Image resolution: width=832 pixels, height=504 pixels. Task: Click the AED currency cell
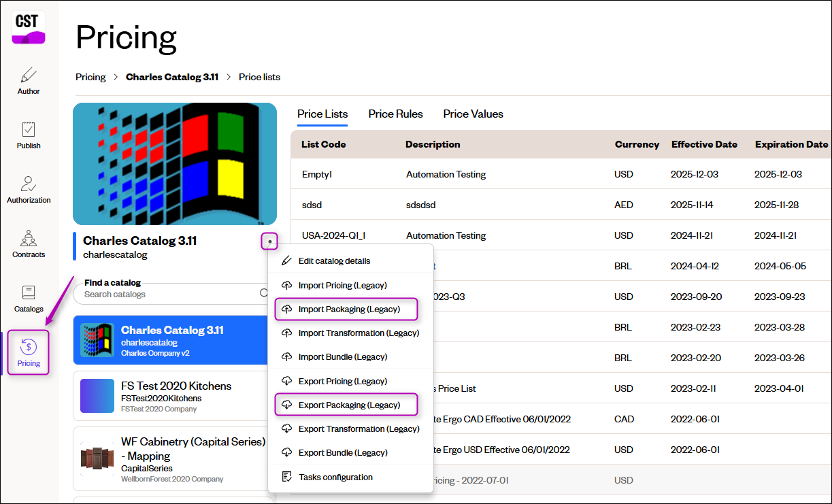[624, 205]
